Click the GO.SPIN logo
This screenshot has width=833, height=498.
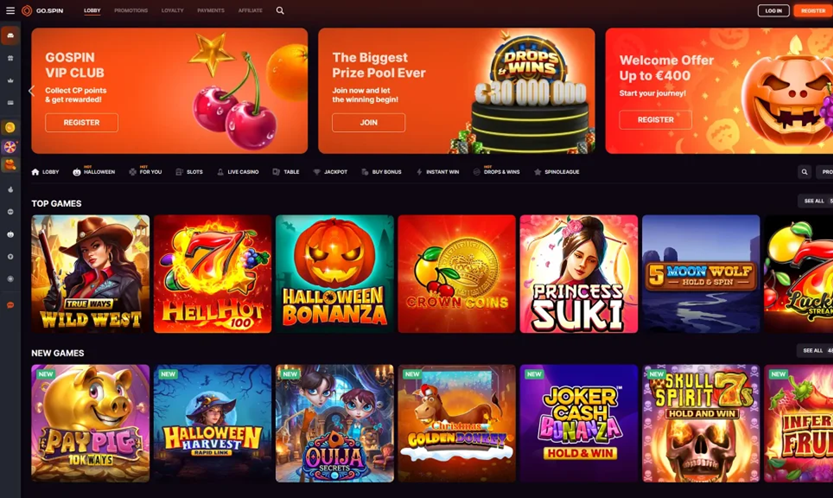(x=42, y=11)
